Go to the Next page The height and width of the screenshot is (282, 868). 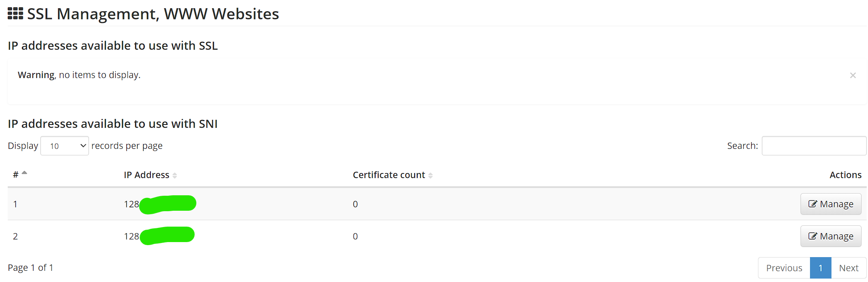coord(849,268)
